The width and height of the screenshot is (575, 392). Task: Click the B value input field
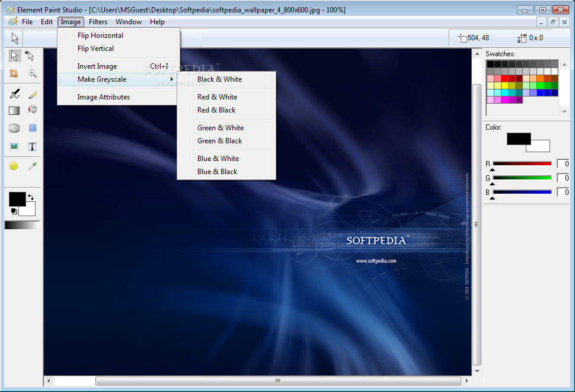[x=563, y=192]
